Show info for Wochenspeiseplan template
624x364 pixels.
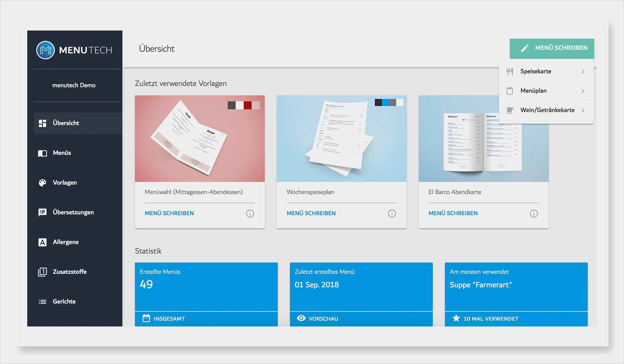tap(392, 214)
